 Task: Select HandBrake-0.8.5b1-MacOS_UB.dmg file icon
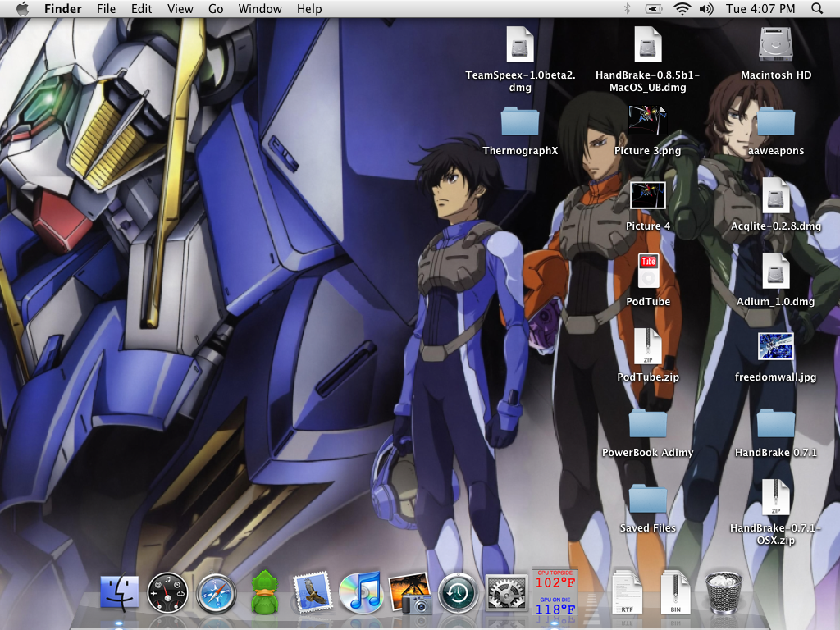tap(648, 44)
